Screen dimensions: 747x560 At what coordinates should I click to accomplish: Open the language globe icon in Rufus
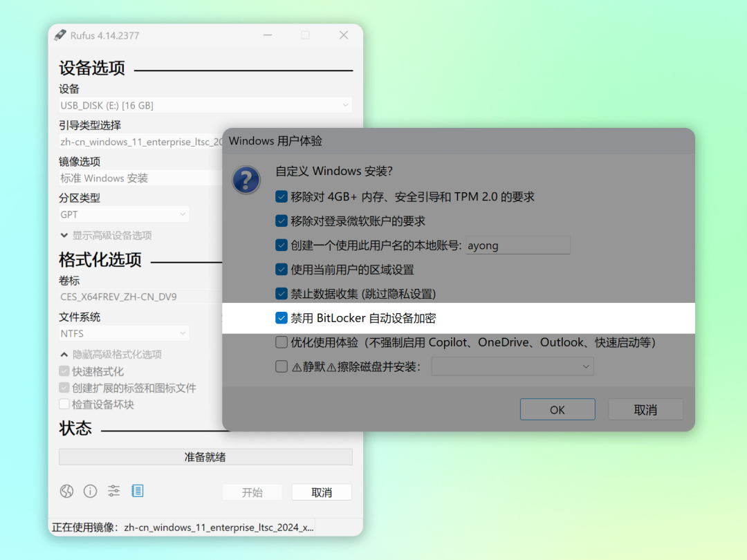66,491
